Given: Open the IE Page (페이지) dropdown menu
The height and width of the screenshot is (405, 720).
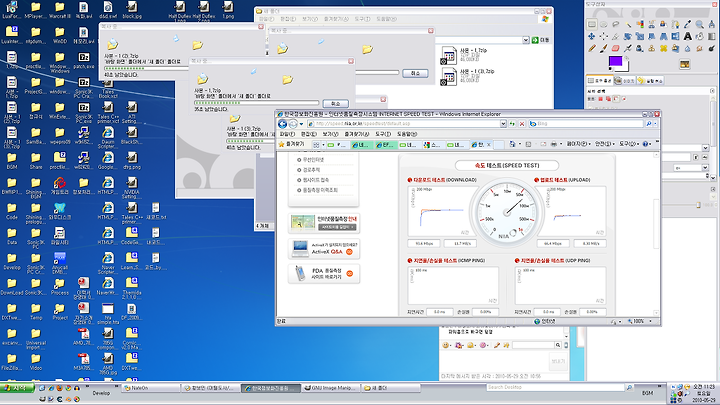Looking at the screenshot, I should coord(579,144).
